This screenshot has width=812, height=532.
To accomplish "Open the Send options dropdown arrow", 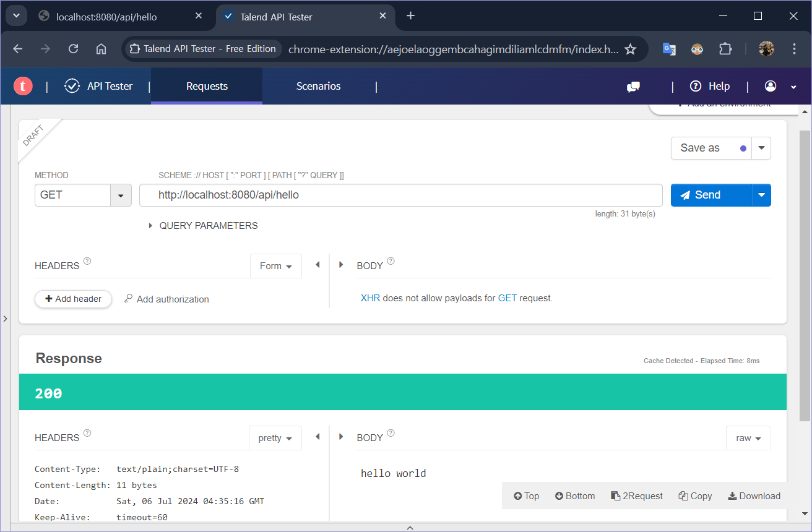I will (761, 195).
